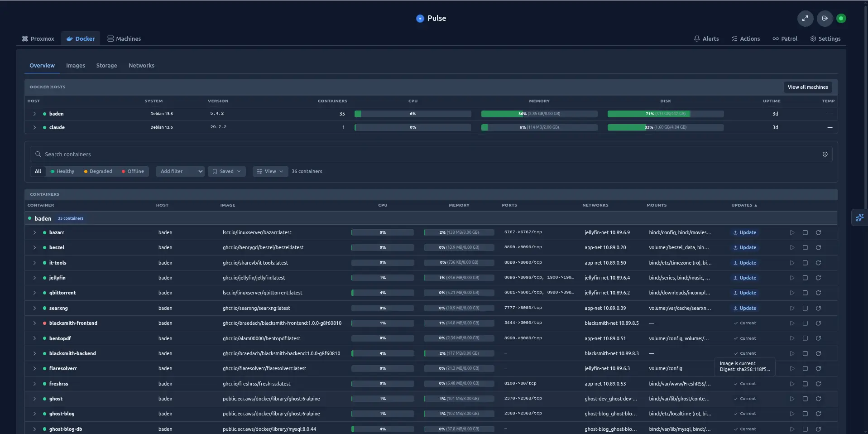Expand the claude host row
868x434 pixels.
[x=34, y=128]
